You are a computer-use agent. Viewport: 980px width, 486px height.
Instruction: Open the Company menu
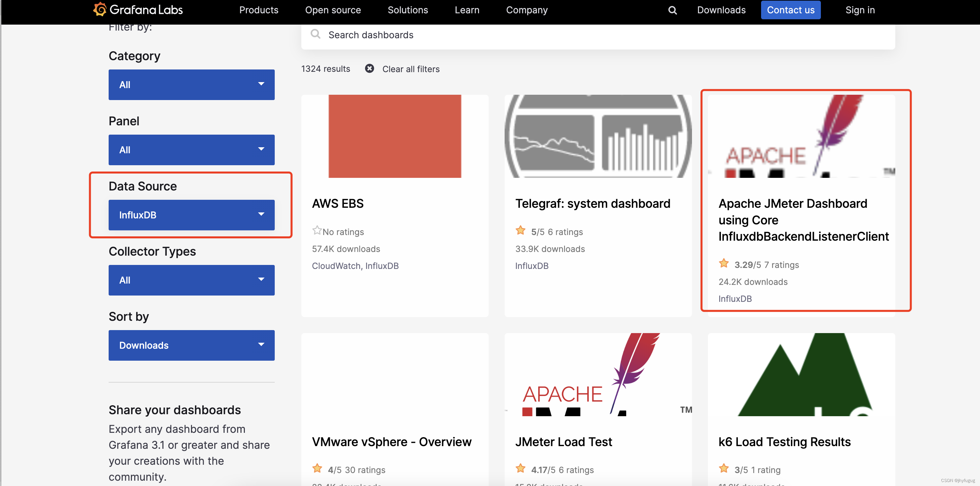[527, 10]
